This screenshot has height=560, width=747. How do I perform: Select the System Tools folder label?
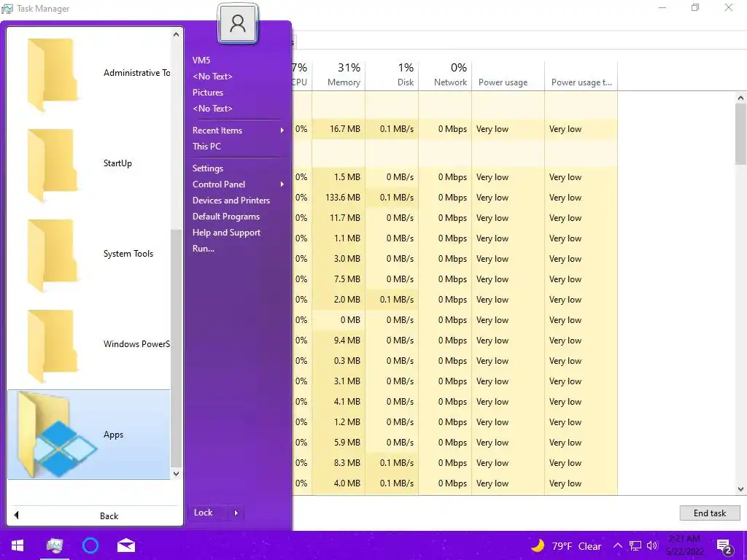128,254
